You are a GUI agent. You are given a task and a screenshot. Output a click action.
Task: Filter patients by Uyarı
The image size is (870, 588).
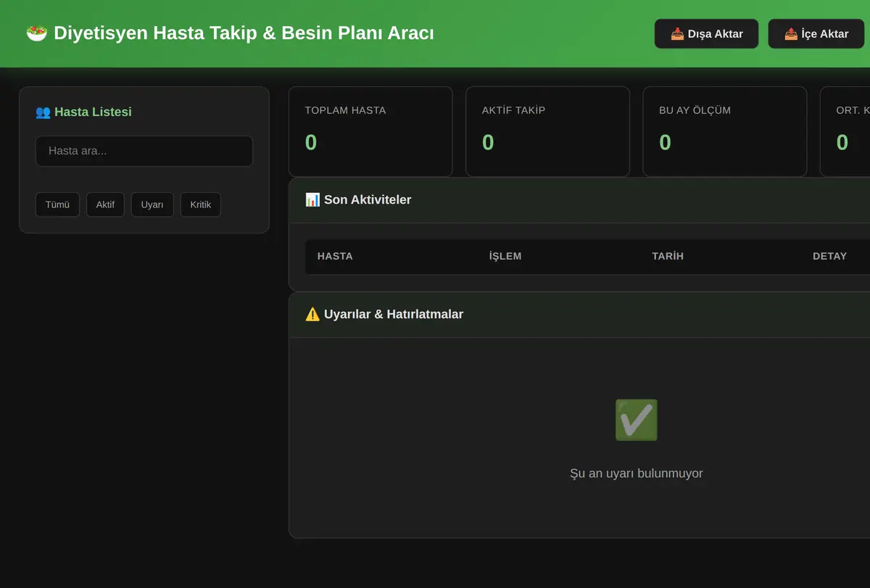[x=152, y=204]
